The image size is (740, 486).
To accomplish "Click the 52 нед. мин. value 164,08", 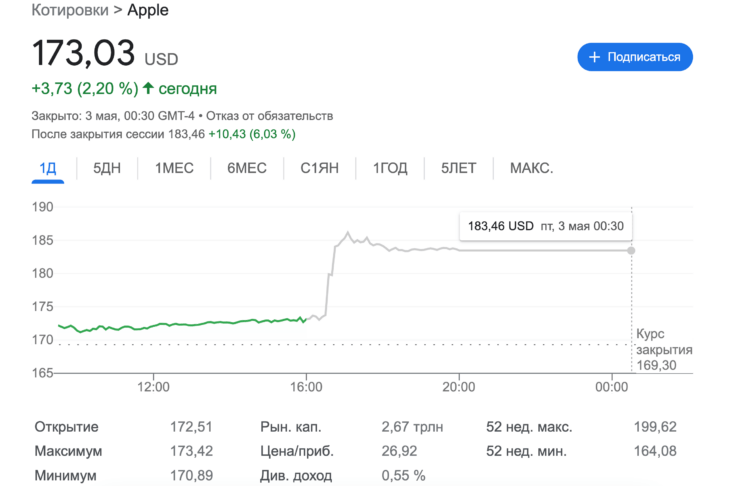I will click(x=655, y=451).
